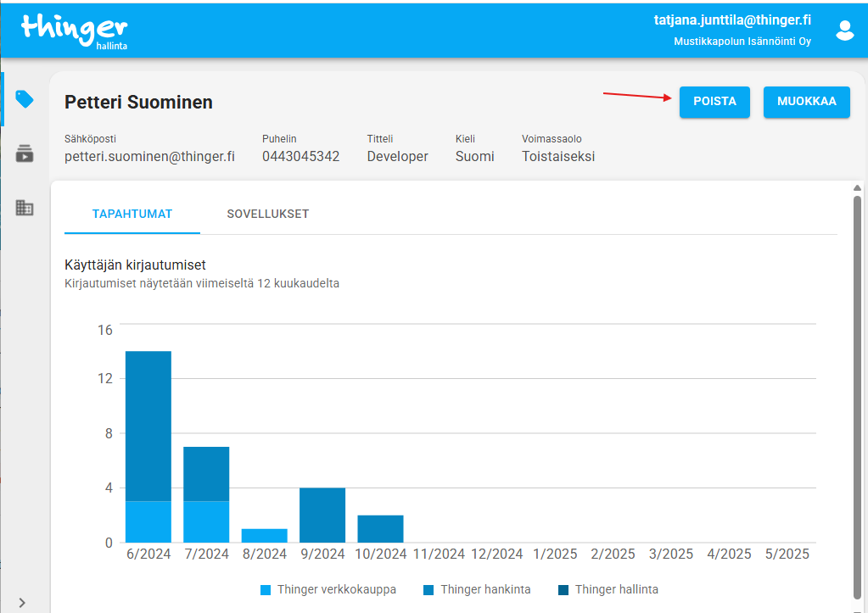
Task: Toggle Thinger hallinta legend swatch
Action: pos(563,590)
